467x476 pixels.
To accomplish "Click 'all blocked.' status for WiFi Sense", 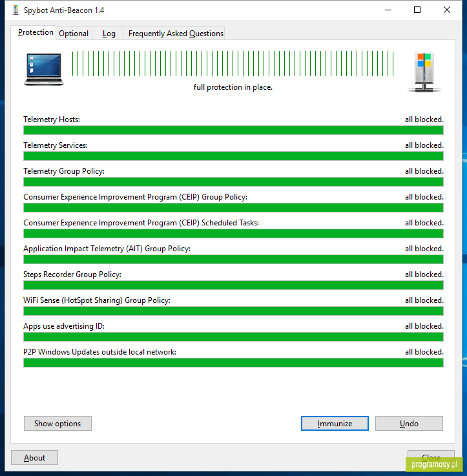I will (x=424, y=300).
